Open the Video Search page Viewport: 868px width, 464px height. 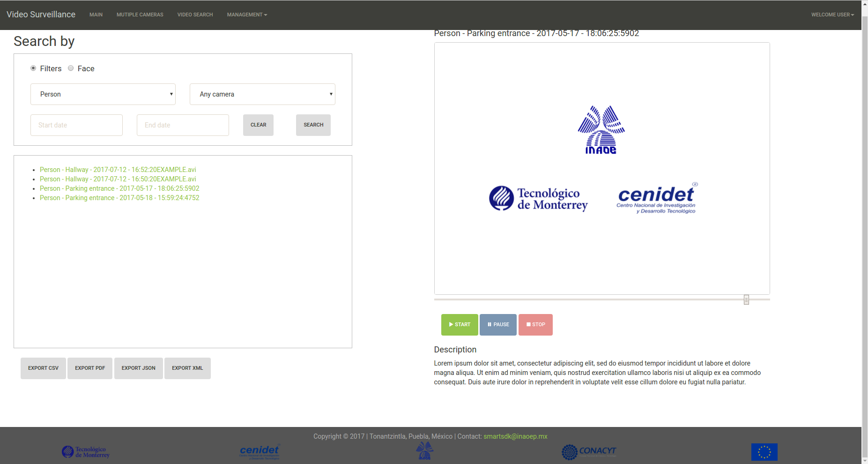(x=195, y=15)
